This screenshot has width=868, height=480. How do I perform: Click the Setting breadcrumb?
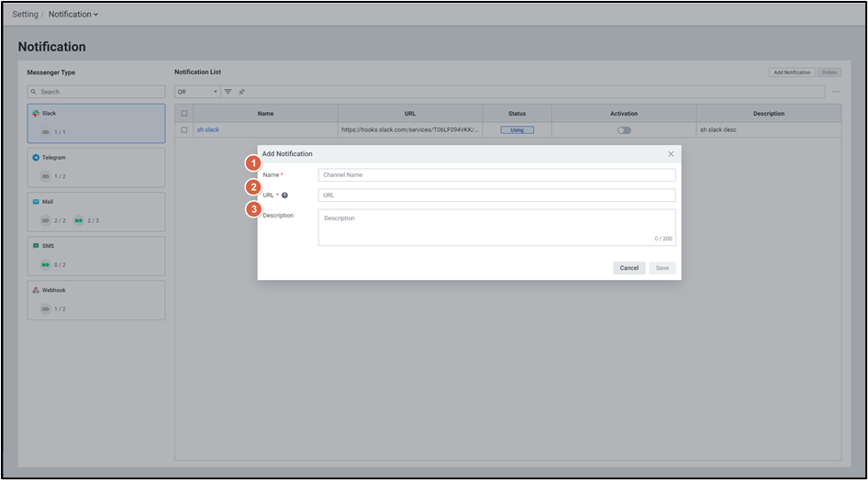26,15
